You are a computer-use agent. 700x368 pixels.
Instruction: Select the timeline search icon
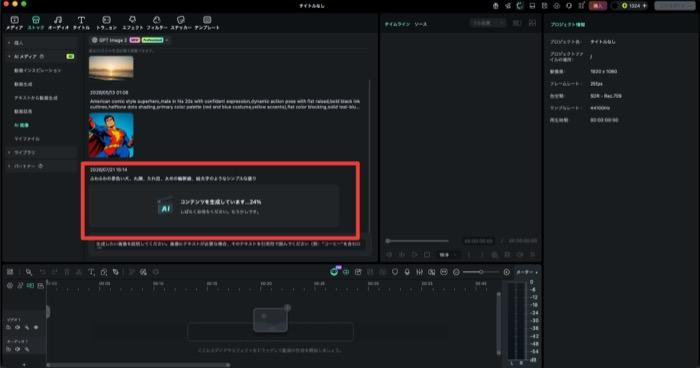coord(29,272)
